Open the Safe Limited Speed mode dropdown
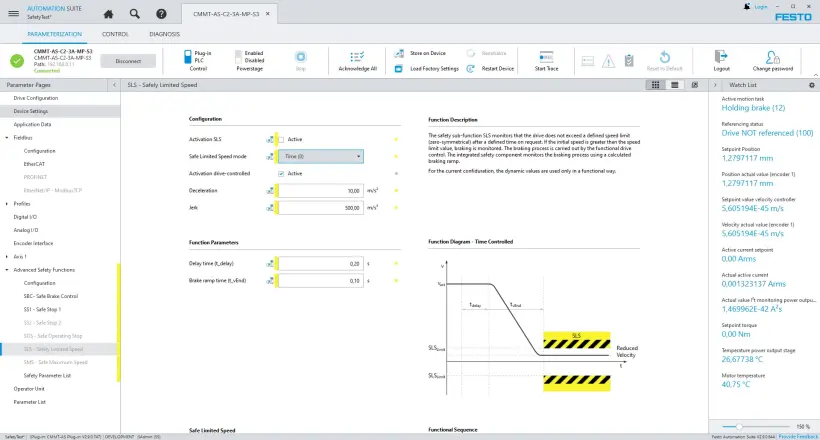This screenshot has height=440, width=820. (x=320, y=156)
